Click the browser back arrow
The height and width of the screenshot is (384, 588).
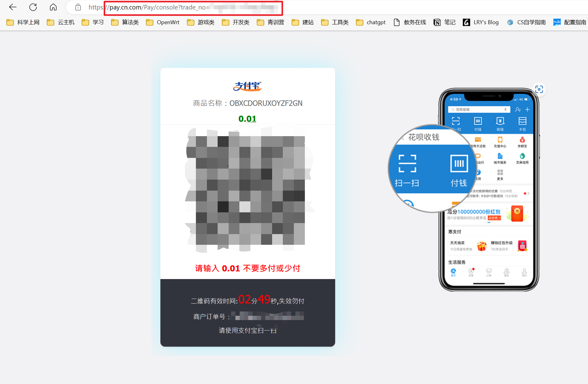click(13, 7)
